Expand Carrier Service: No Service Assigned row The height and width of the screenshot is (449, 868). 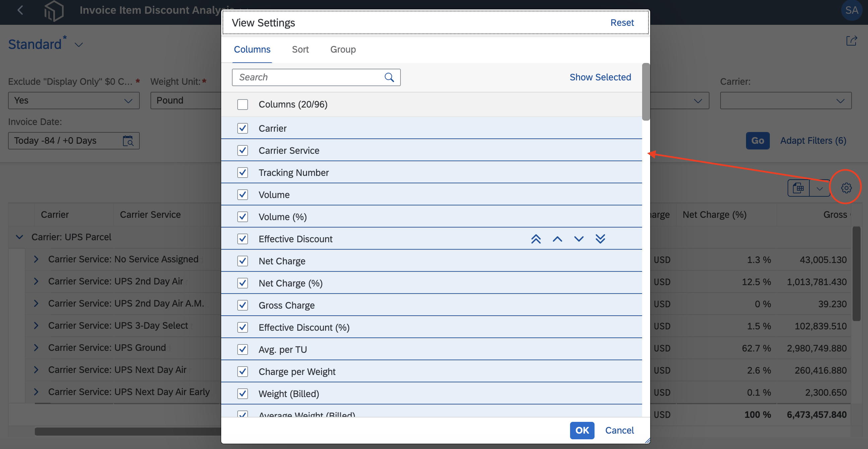point(36,259)
